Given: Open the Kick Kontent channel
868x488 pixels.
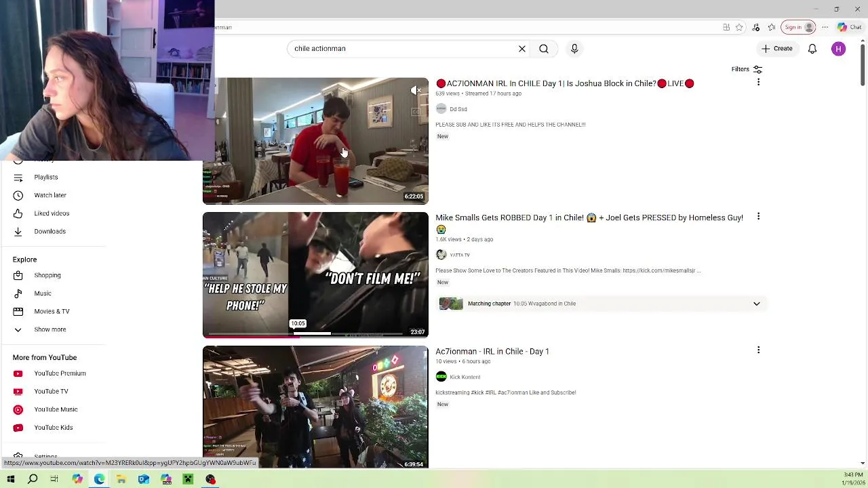Looking at the screenshot, I should 465,377.
